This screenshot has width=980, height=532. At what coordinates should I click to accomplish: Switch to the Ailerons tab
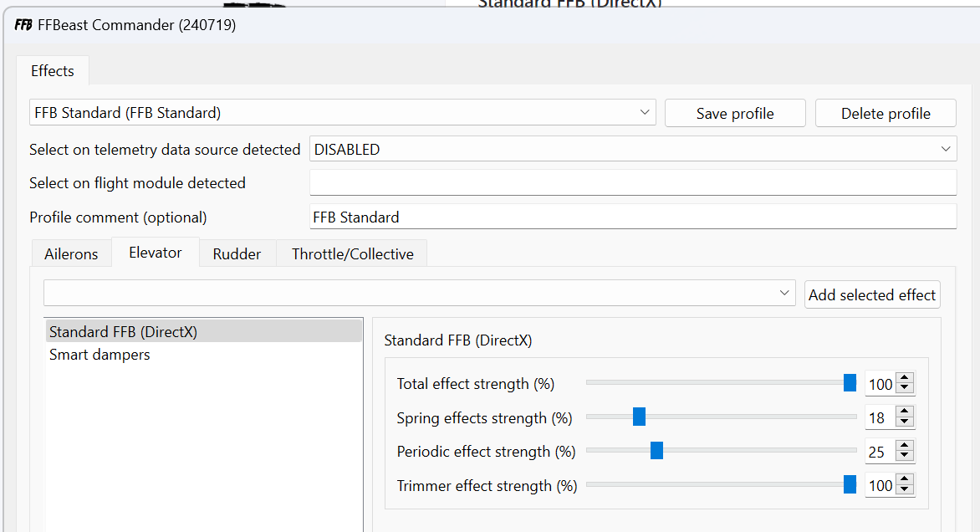71,254
